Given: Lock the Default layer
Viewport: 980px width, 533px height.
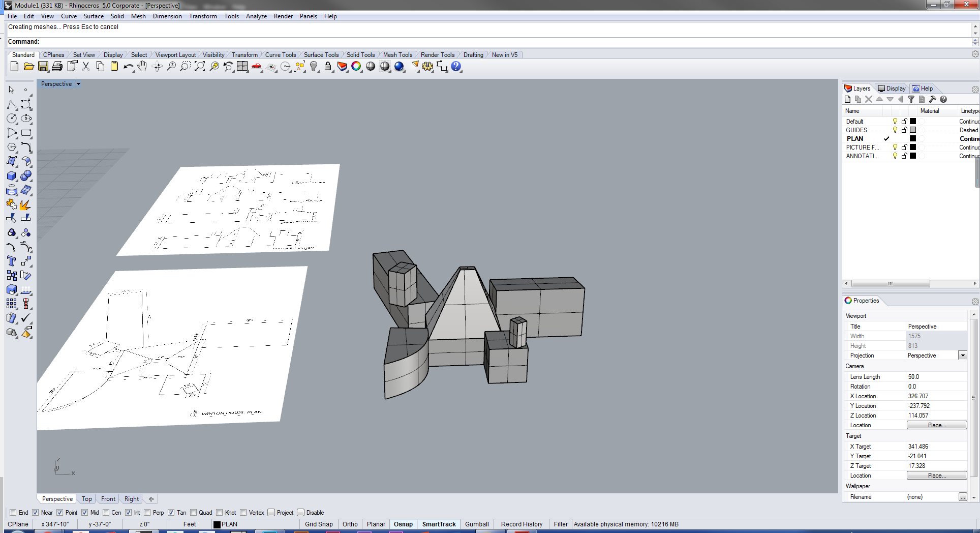Looking at the screenshot, I should tap(904, 121).
